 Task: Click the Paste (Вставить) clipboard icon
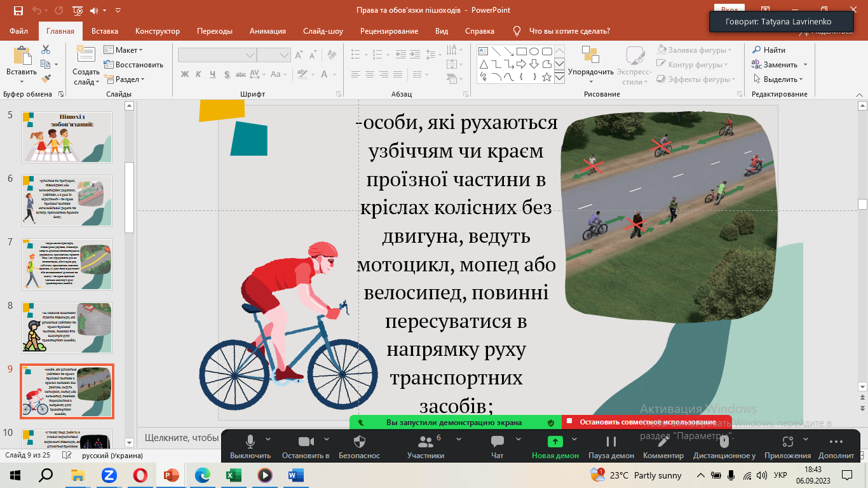22,57
